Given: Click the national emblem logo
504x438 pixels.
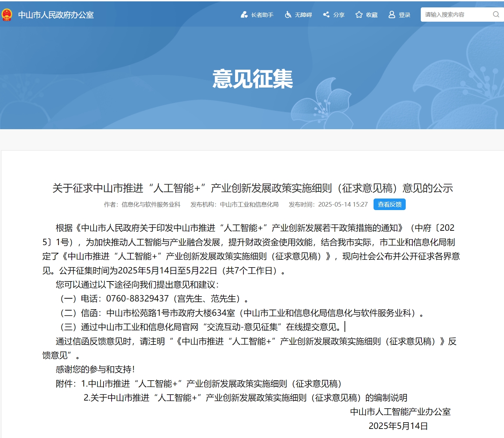Looking at the screenshot, I should (7, 15).
